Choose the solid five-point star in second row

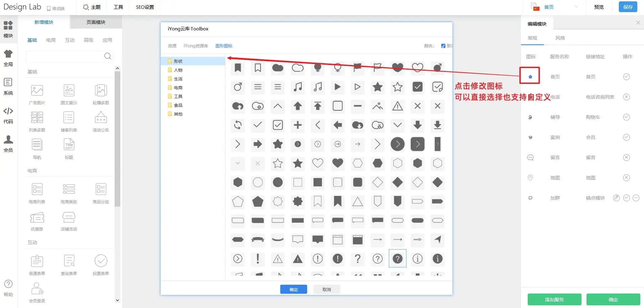click(377, 87)
